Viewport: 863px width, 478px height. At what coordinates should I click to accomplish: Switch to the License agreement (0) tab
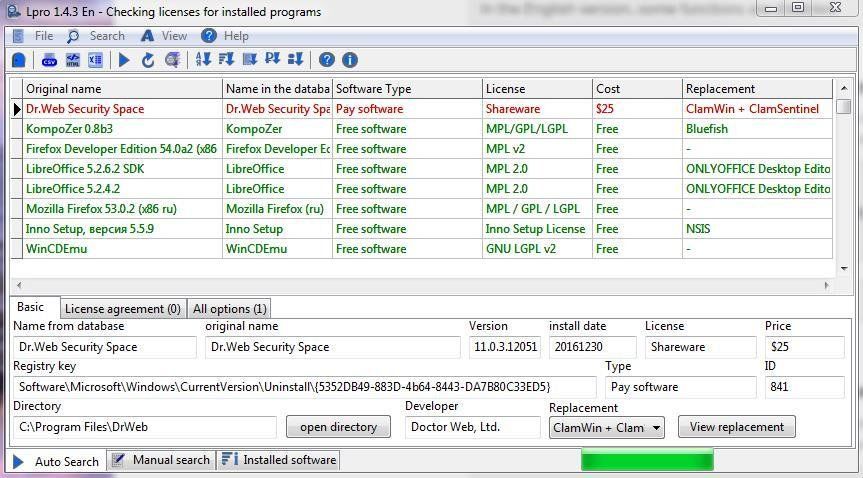(x=123, y=308)
